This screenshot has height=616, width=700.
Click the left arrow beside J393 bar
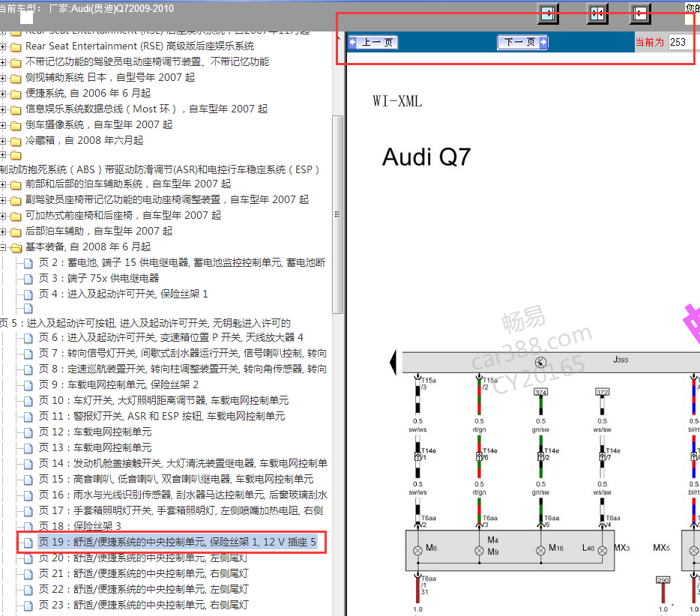393,362
